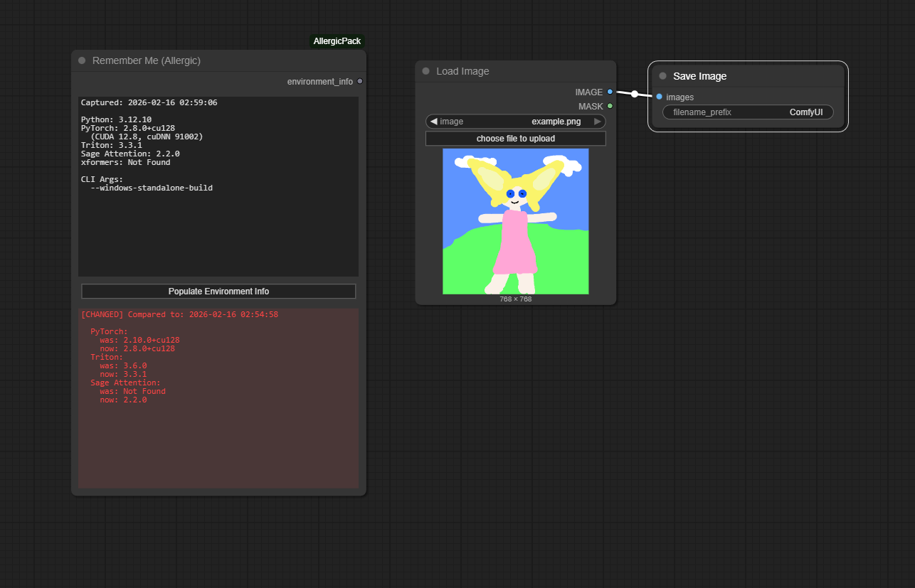Viewport: 915px width, 588px height.
Task: Click the now: 3.3.1 line
Action: pos(123,374)
